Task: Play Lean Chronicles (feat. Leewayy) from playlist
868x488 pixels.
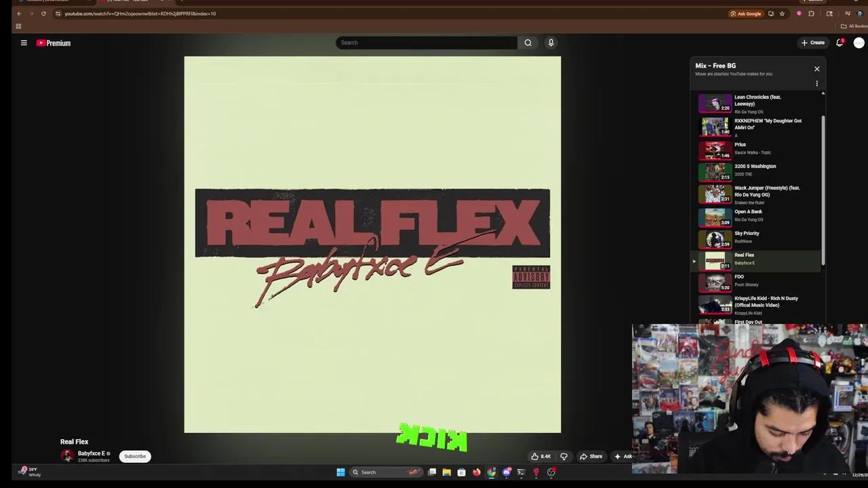Action: click(x=759, y=103)
